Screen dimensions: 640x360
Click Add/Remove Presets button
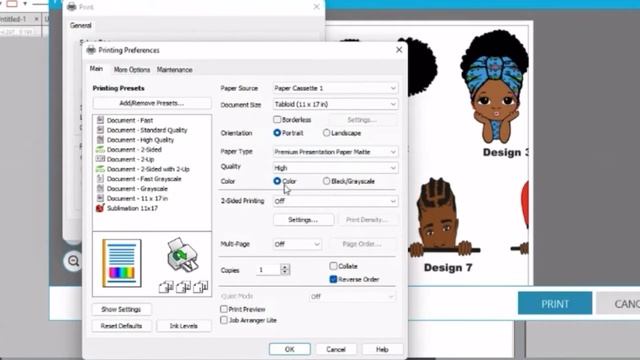pyautogui.click(x=152, y=103)
